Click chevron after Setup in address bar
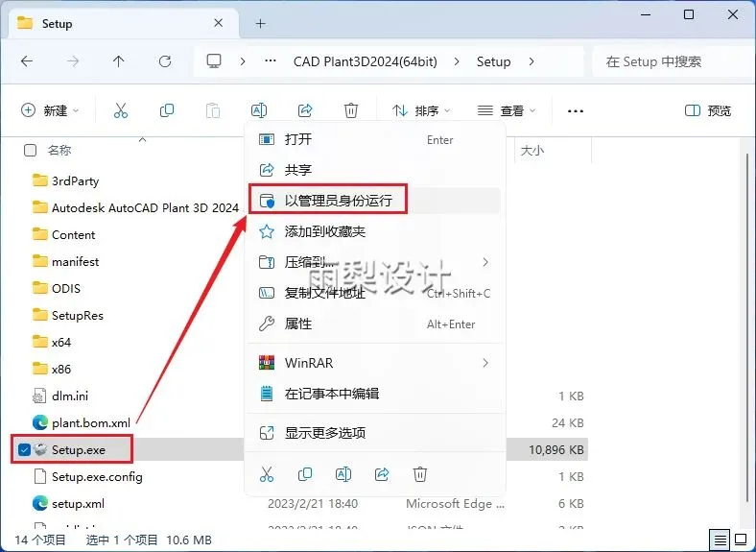This screenshot has height=552, width=756. 532,61
